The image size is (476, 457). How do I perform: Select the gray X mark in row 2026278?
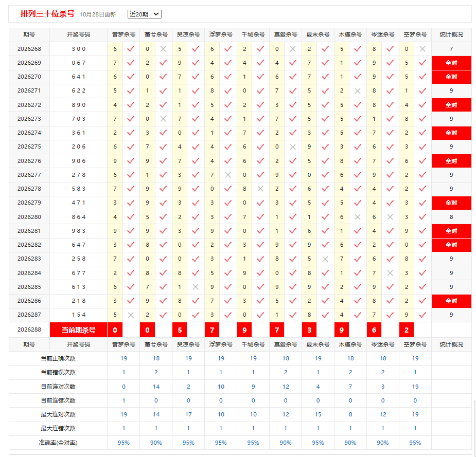260,189
